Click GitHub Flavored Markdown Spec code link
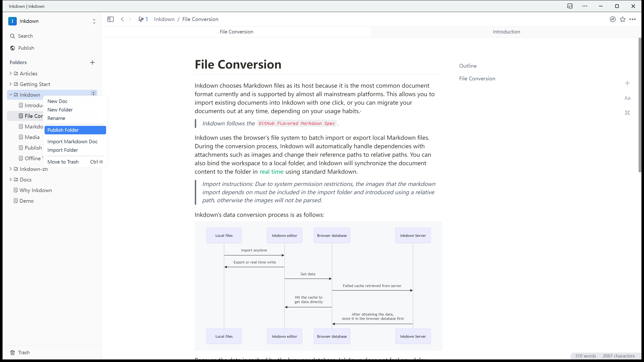The width and height of the screenshot is (644, 362). [x=297, y=123]
